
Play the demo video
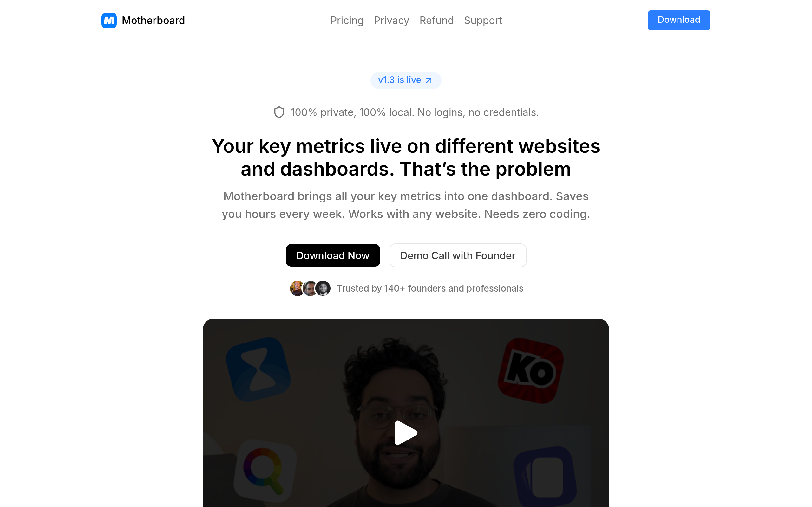[x=406, y=433]
